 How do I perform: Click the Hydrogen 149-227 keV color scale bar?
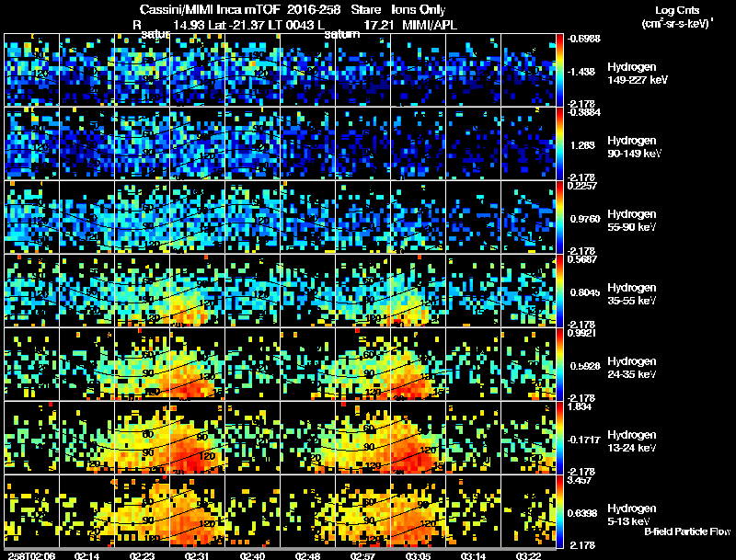(559, 70)
